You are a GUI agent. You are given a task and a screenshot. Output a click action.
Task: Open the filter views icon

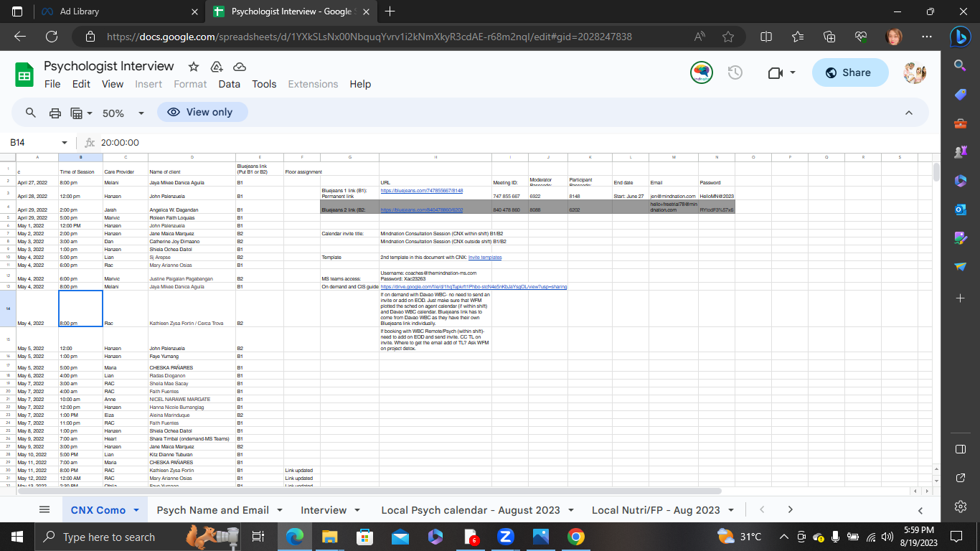tap(81, 113)
